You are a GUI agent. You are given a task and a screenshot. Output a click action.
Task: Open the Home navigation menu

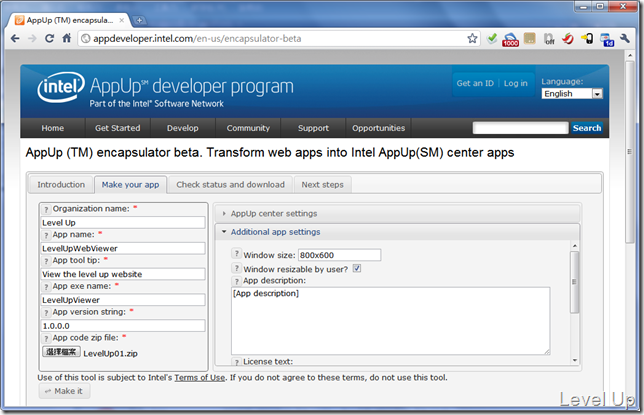pos(53,128)
